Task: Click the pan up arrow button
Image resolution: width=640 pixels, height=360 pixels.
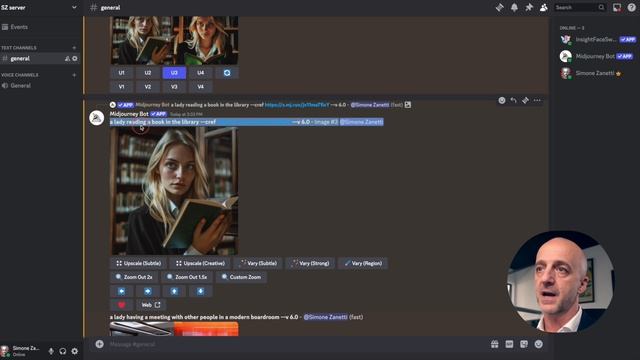Action: (x=174, y=291)
